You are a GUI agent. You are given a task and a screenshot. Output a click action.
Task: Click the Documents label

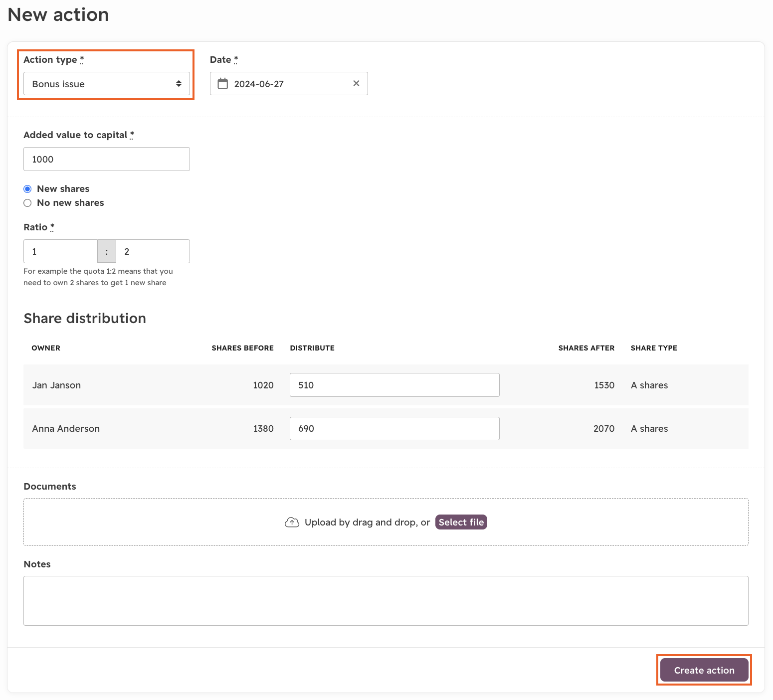coord(50,486)
